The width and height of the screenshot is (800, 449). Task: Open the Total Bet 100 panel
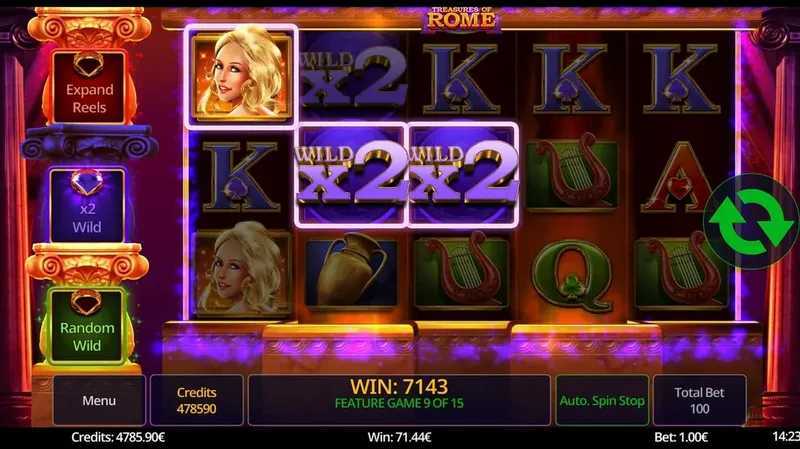pyautogui.click(x=699, y=401)
